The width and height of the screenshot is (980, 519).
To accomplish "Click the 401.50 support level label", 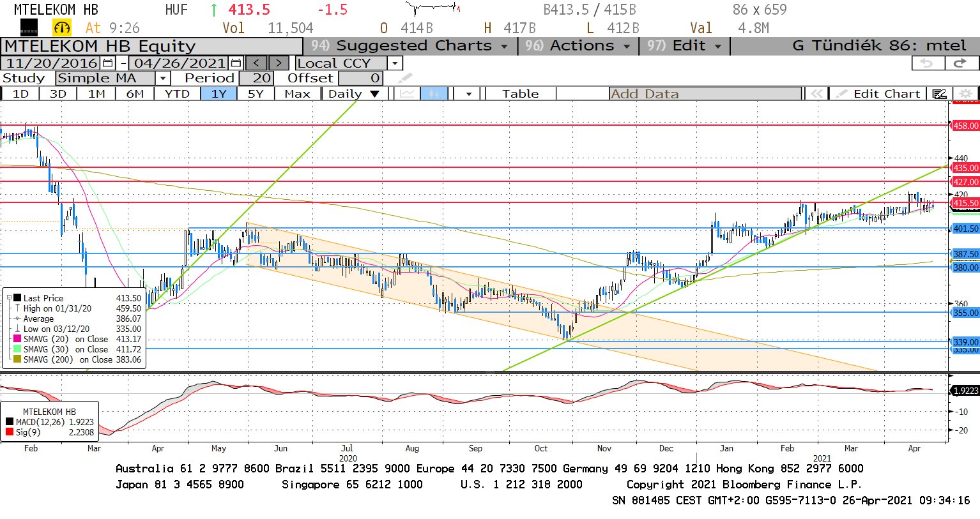I will coord(965,229).
